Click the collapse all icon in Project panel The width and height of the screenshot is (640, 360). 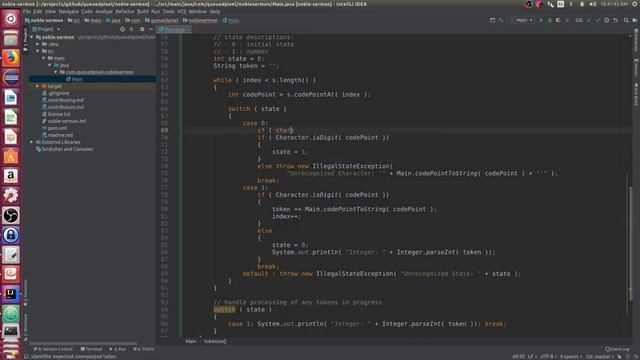pyautogui.click(x=131, y=29)
